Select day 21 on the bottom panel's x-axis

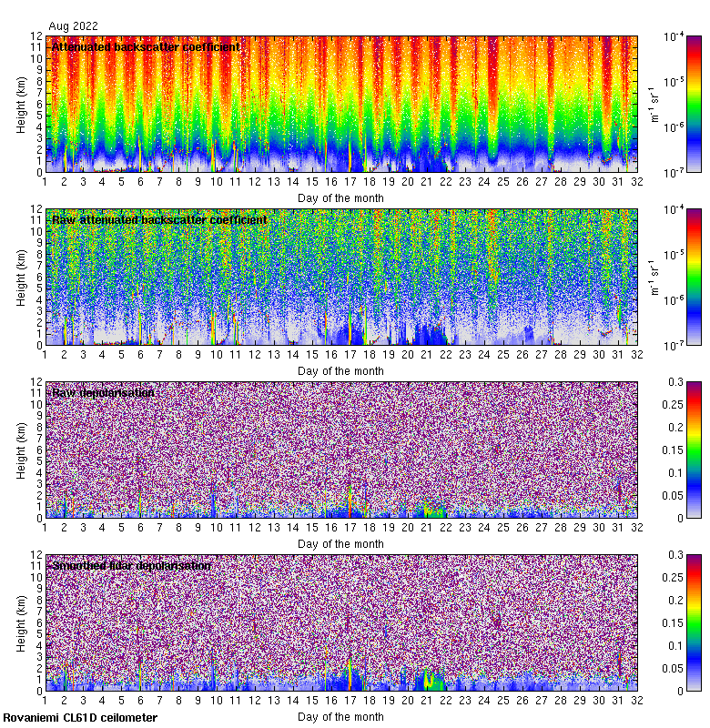click(x=426, y=701)
